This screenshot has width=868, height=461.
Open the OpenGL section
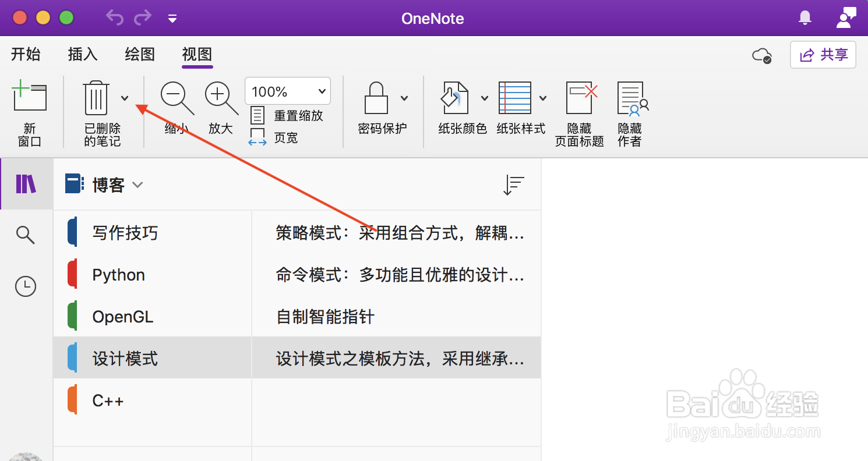point(152,317)
